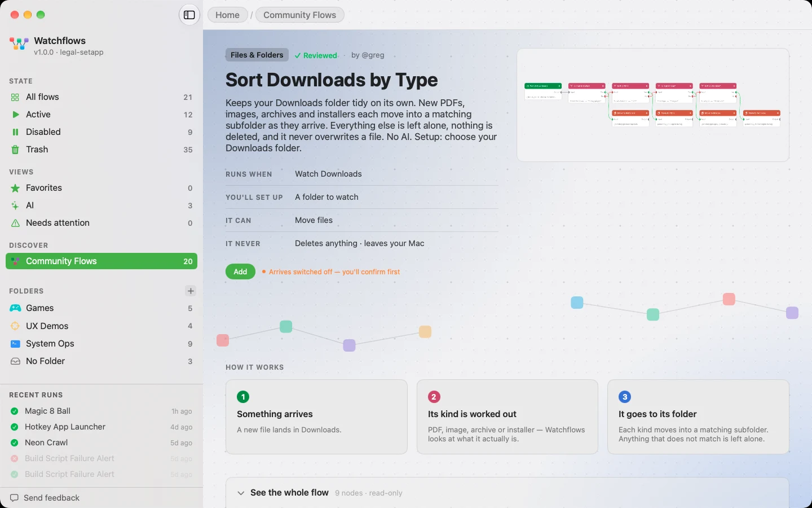The height and width of the screenshot is (508, 812).
Task: Open Send feedback
Action: 45,498
